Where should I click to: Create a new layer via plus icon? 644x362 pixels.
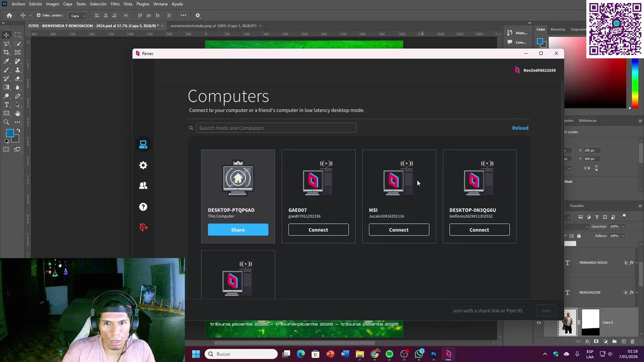point(623,341)
